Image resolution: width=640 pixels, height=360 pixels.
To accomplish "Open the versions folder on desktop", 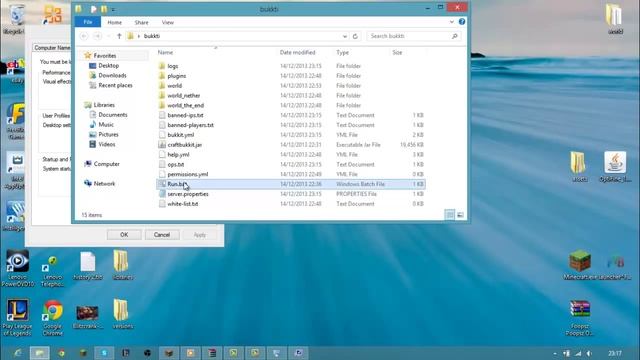I will click(x=122, y=314).
